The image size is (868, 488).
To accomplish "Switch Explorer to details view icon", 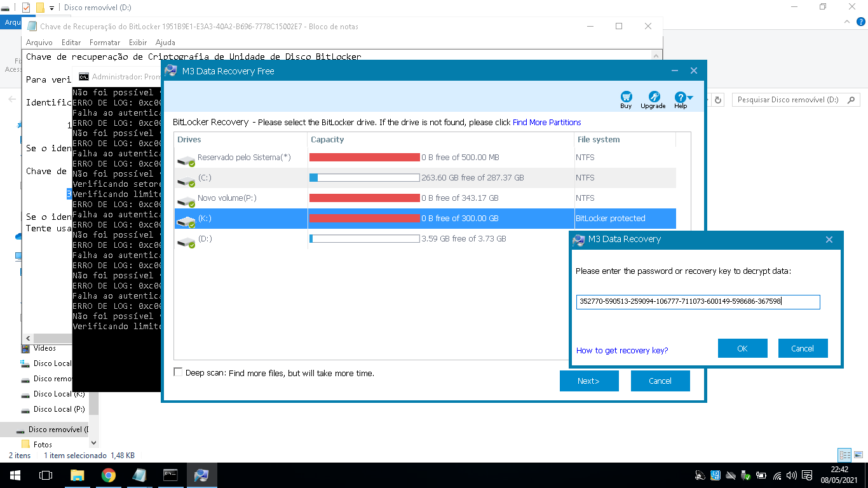I will tap(844, 455).
